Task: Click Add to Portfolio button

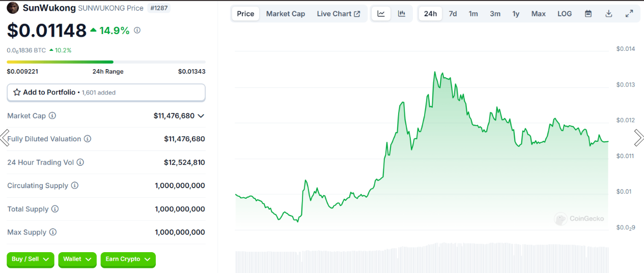Action: tap(106, 93)
